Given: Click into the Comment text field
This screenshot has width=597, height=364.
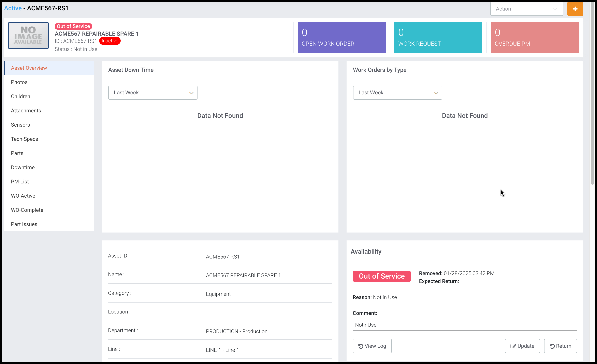Looking at the screenshot, I should 464,325.
